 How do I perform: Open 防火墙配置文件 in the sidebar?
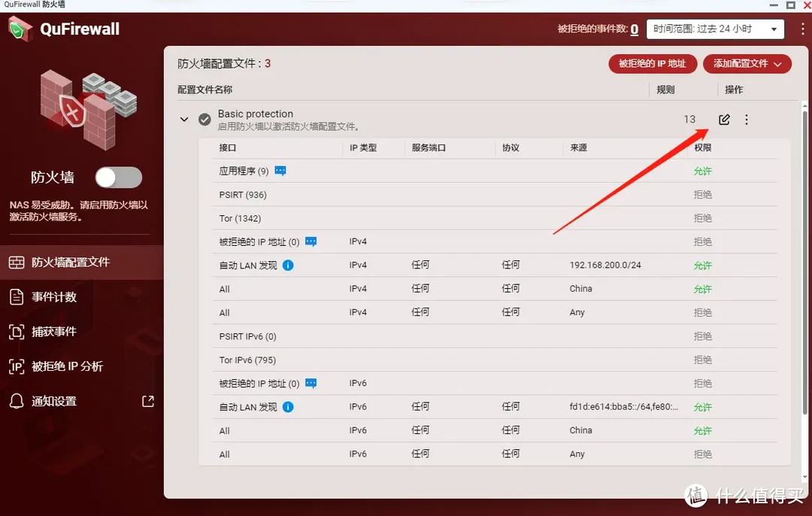[x=82, y=263]
